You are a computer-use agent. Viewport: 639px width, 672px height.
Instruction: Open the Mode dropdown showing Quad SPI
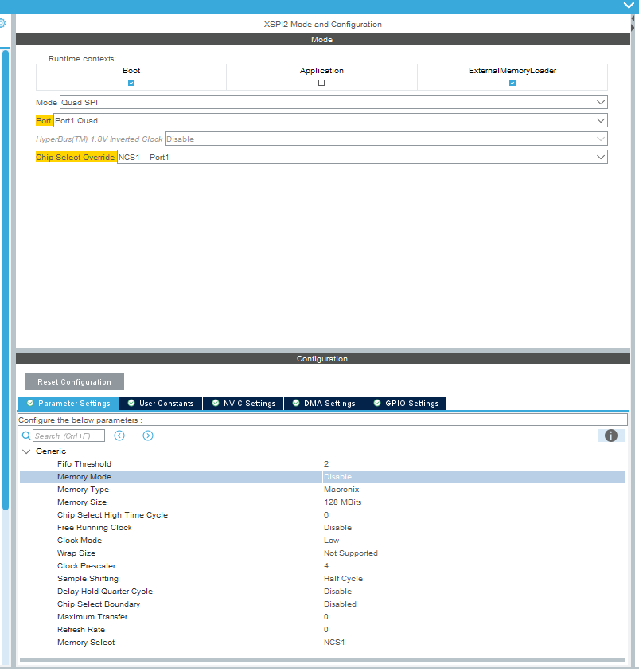click(333, 102)
